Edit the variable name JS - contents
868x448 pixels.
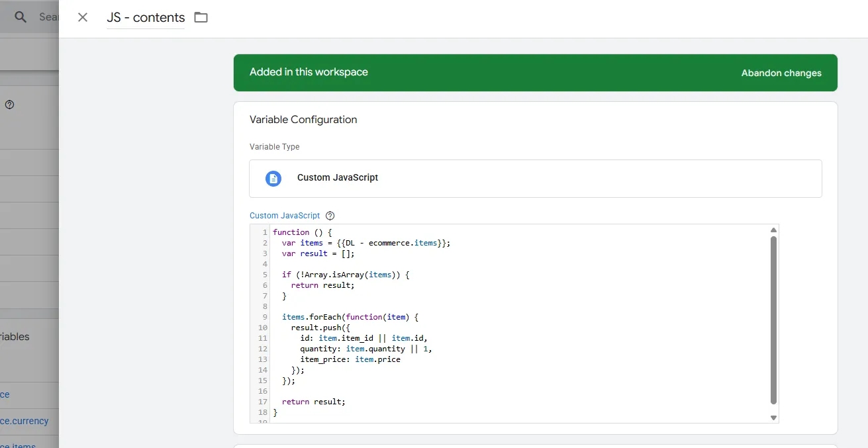[x=146, y=18]
